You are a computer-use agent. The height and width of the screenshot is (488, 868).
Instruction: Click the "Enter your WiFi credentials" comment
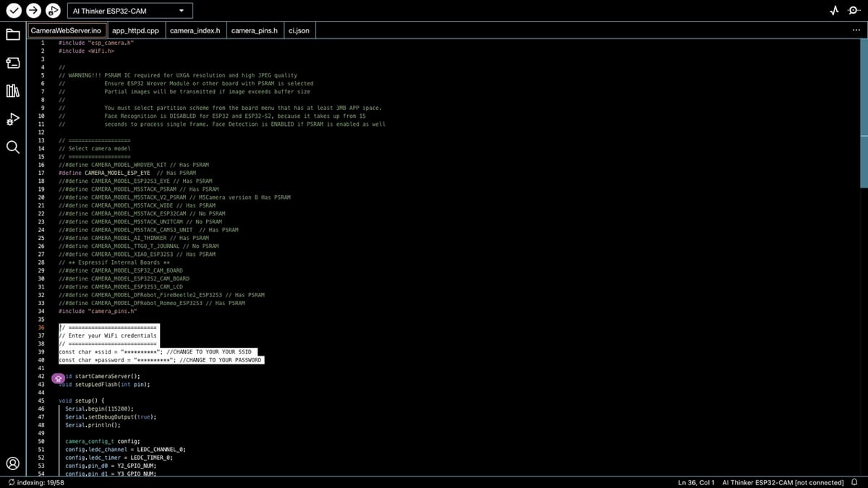click(x=107, y=335)
